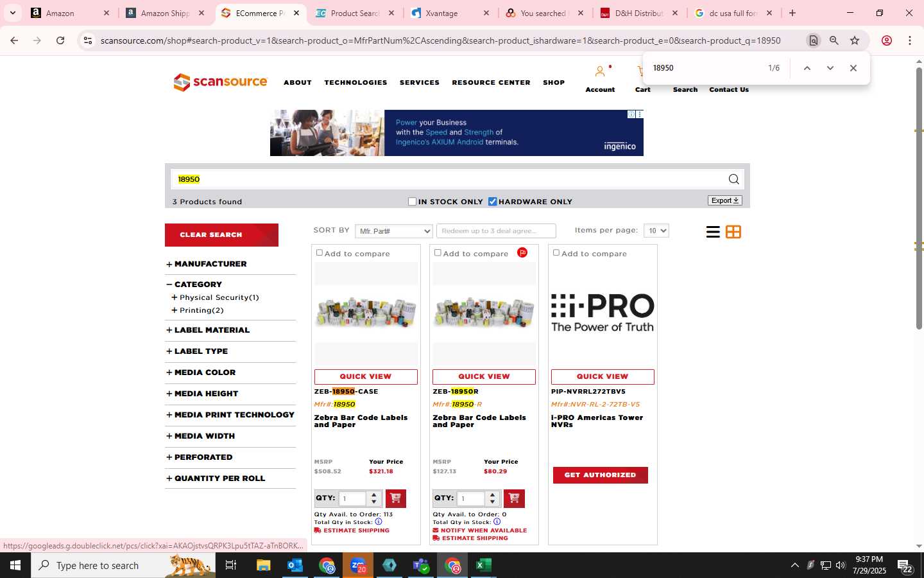The width and height of the screenshot is (924, 578).
Task: Go to next find-in-page match
Action: tap(830, 68)
